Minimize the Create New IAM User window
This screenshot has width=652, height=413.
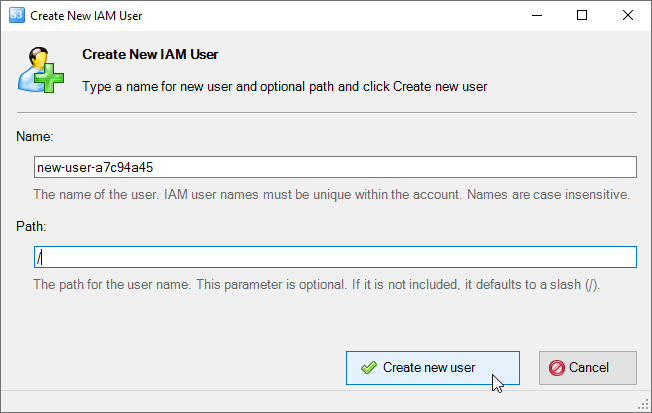(x=537, y=15)
